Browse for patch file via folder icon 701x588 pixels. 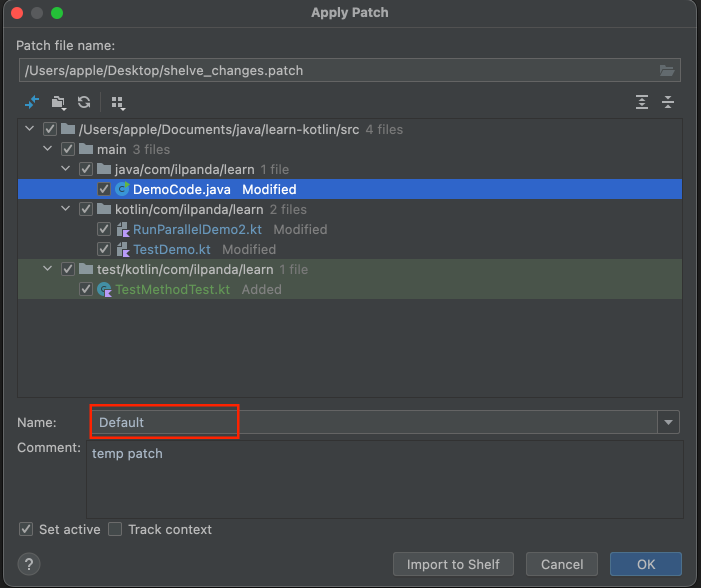tap(666, 70)
